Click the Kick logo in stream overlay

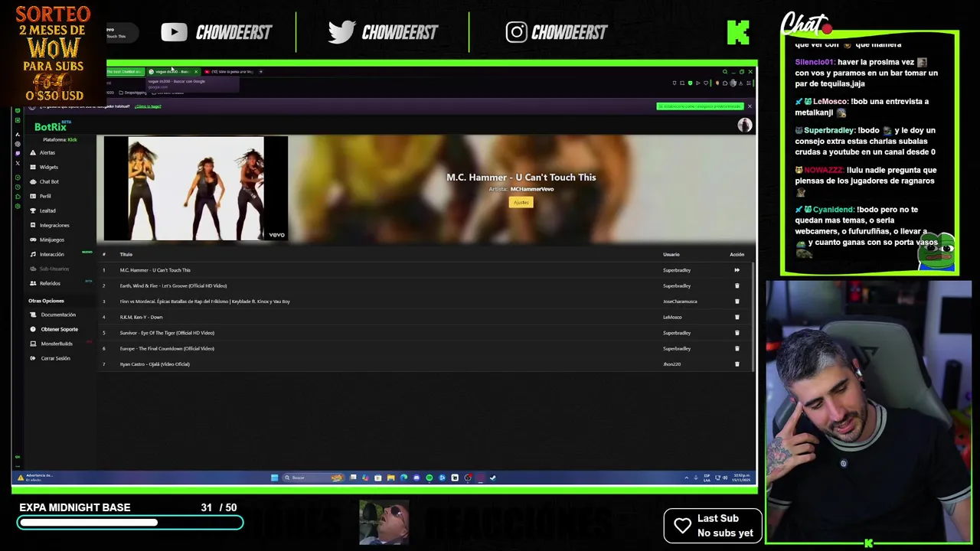(x=738, y=32)
